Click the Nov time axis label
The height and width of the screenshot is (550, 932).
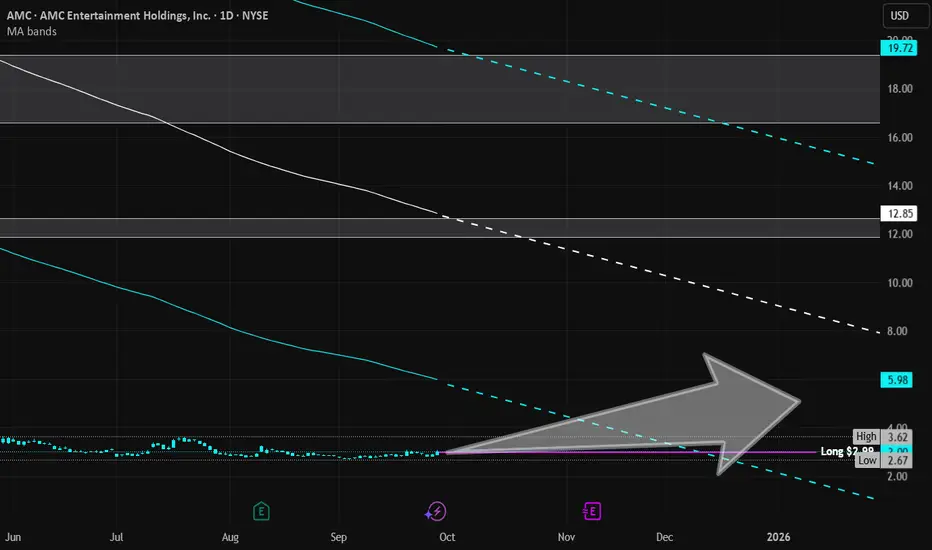[x=566, y=537]
